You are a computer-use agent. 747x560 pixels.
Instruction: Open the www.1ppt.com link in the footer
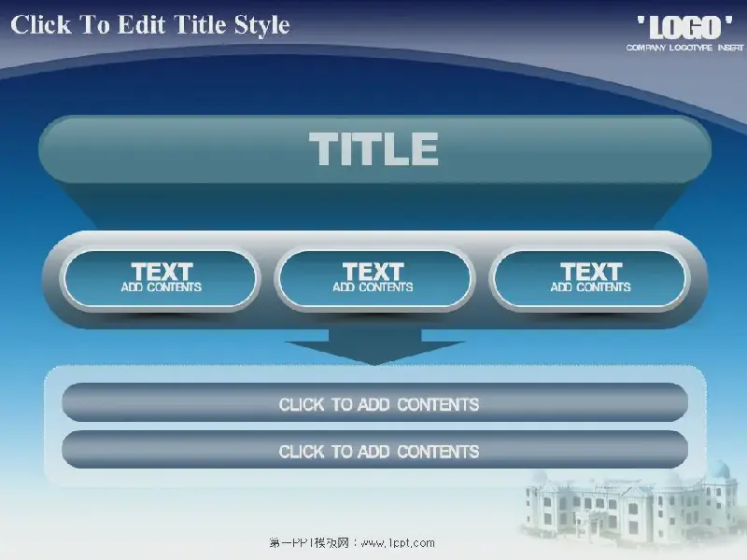399,542
